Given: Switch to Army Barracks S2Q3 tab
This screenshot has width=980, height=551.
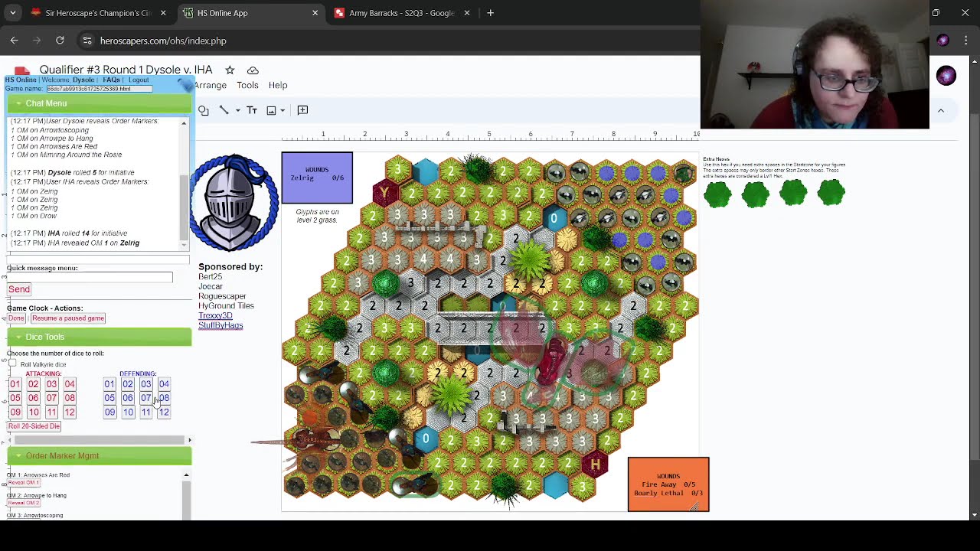Looking at the screenshot, I should 402,13.
